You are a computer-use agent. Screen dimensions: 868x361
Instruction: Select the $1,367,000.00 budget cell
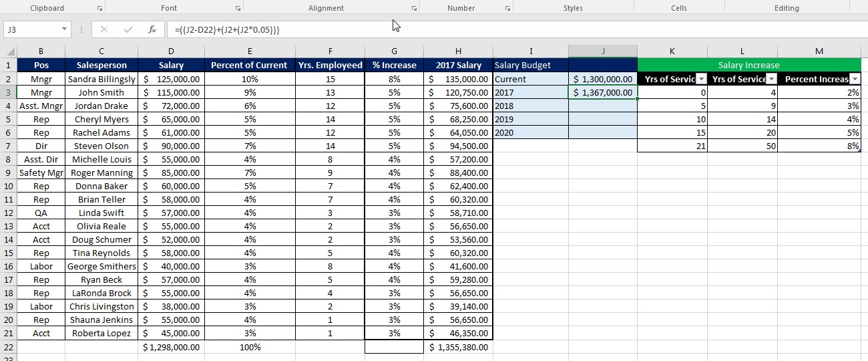coord(603,92)
